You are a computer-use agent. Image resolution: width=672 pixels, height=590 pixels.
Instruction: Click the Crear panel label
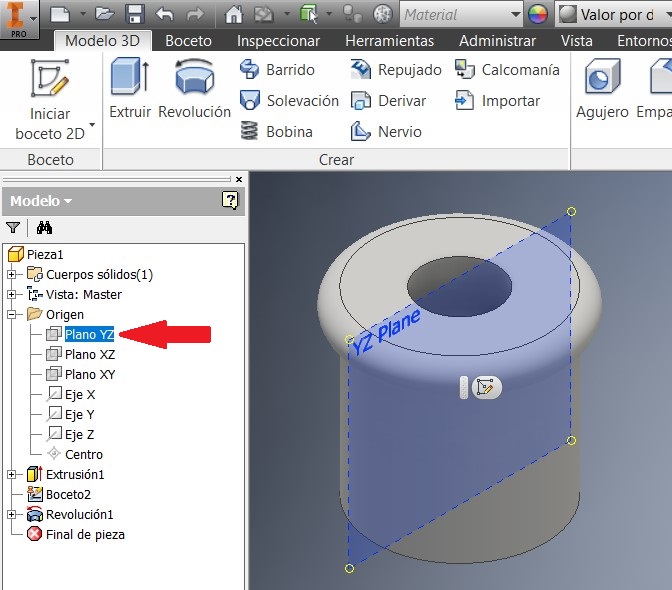[336, 160]
